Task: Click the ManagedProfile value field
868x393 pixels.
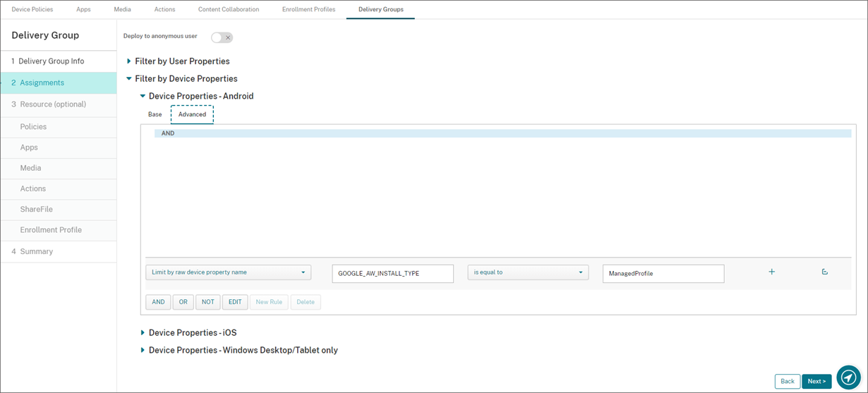Action: pos(663,274)
